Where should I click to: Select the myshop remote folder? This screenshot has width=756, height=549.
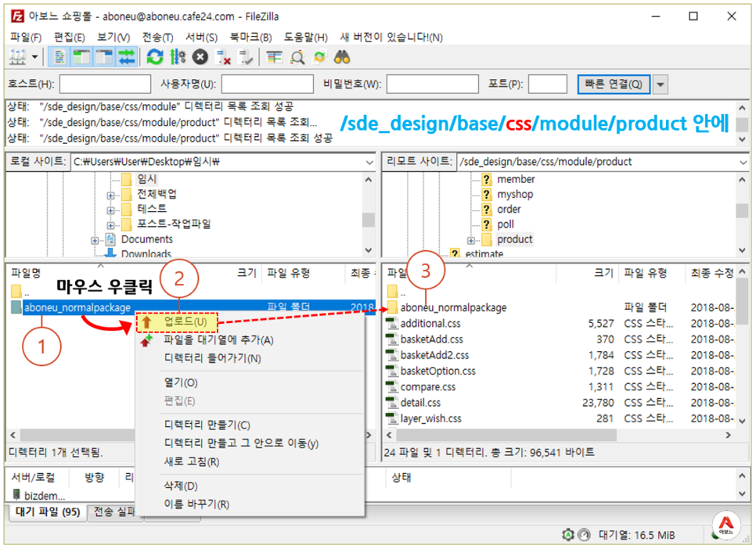515,194
